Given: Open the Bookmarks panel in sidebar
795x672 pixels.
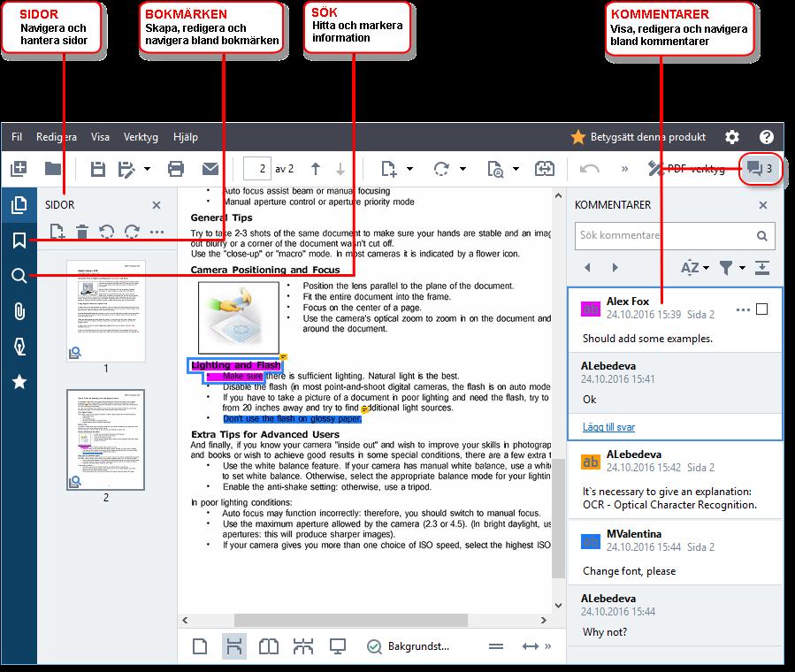Looking at the screenshot, I should [x=19, y=241].
